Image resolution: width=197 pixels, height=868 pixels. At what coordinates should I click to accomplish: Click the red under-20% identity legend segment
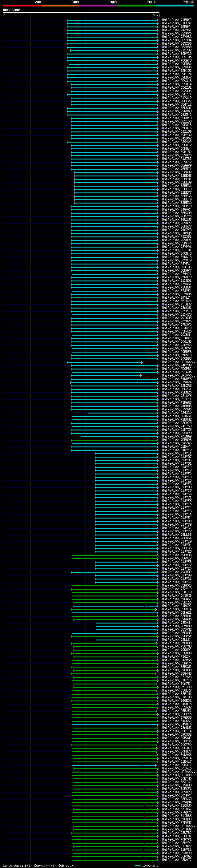click(x=22, y=6)
